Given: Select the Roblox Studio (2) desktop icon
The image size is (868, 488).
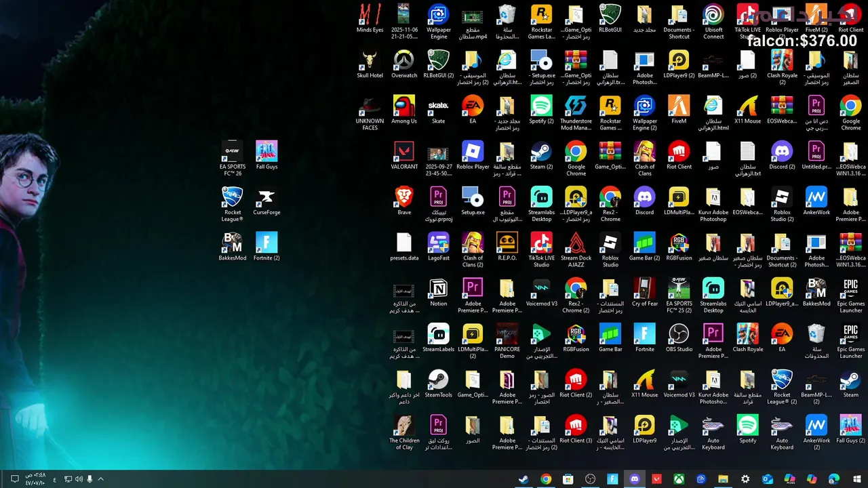Looking at the screenshot, I should coord(782,204).
